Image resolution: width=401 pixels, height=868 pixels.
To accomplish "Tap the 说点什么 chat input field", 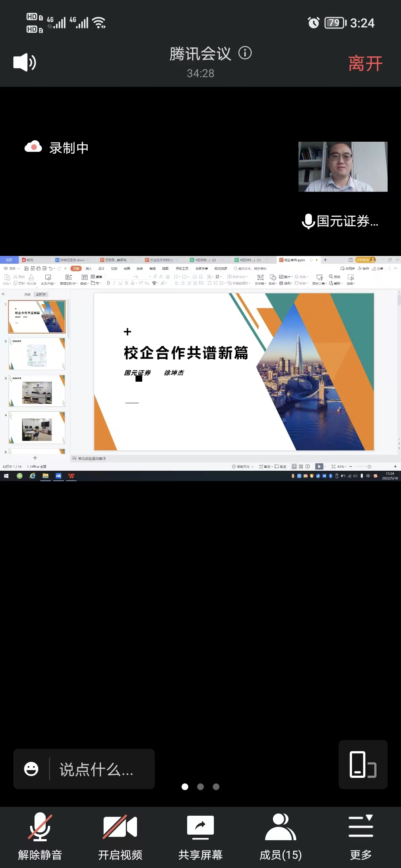I will pyautogui.click(x=97, y=769).
